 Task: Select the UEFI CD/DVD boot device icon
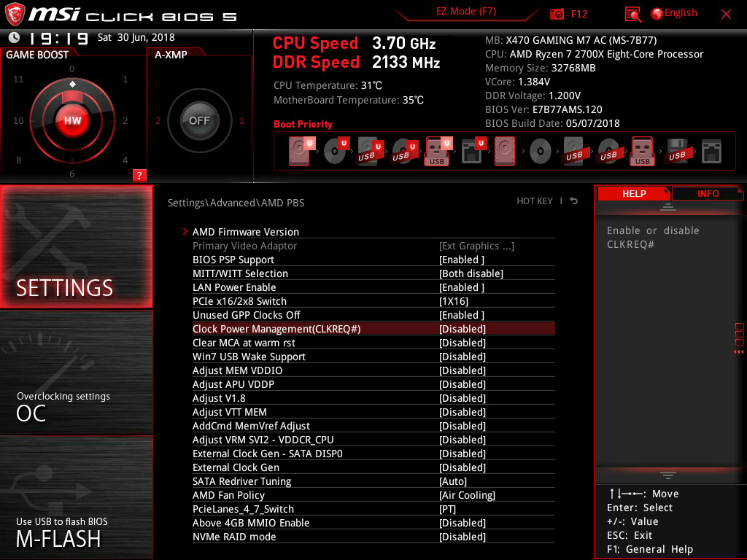click(336, 151)
